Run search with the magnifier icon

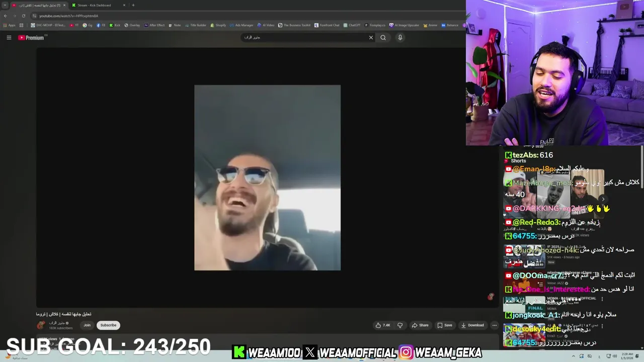coord(383,38)
